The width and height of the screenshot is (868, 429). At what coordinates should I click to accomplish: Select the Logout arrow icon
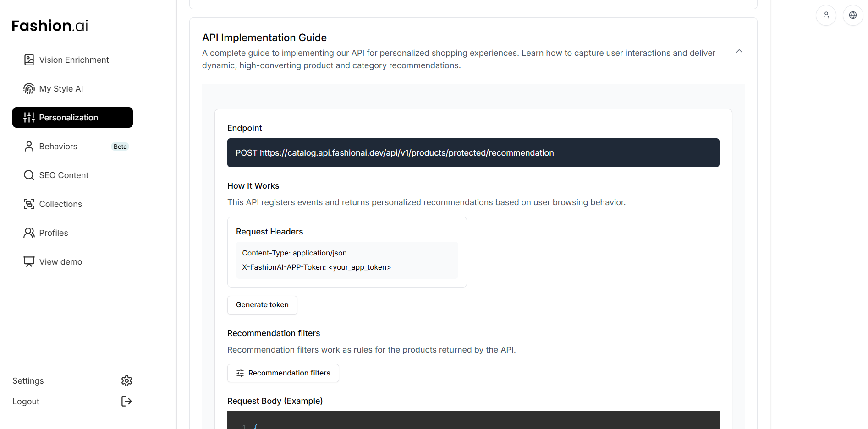[126, 401]
